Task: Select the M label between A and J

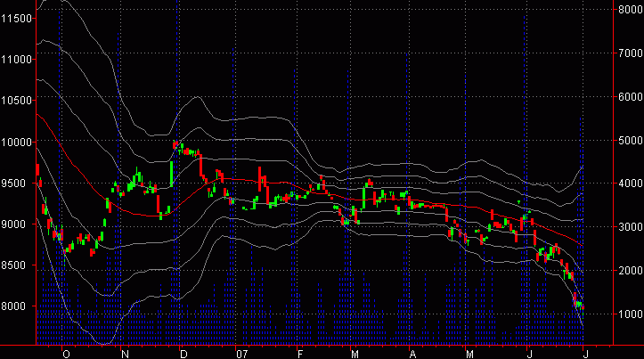Action: pyautogui.click(x=469, y=354)
